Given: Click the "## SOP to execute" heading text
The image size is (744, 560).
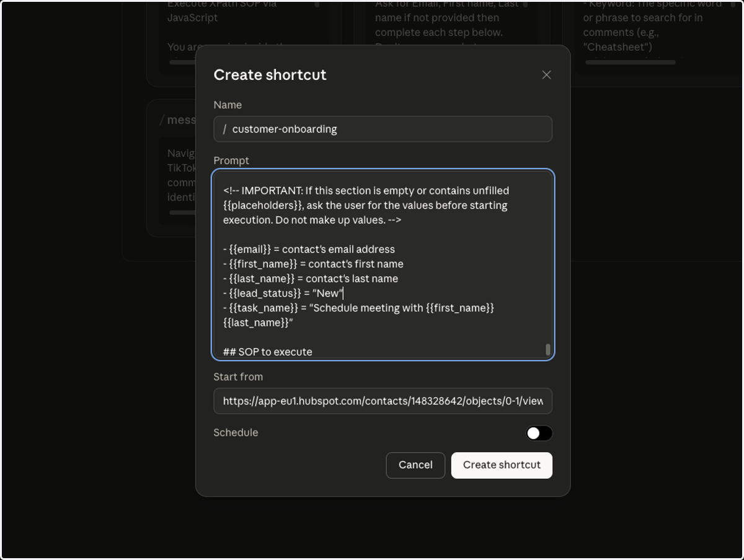Looking at the screenshot, I should [268, 352].
